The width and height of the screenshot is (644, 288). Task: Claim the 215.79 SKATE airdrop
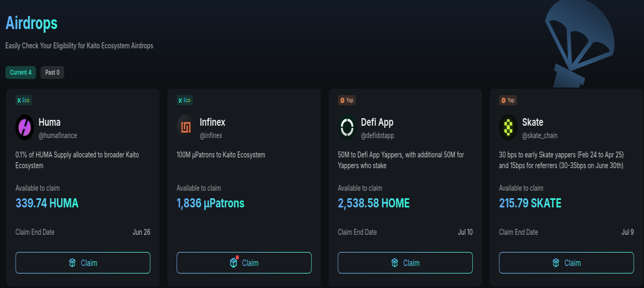566,263
